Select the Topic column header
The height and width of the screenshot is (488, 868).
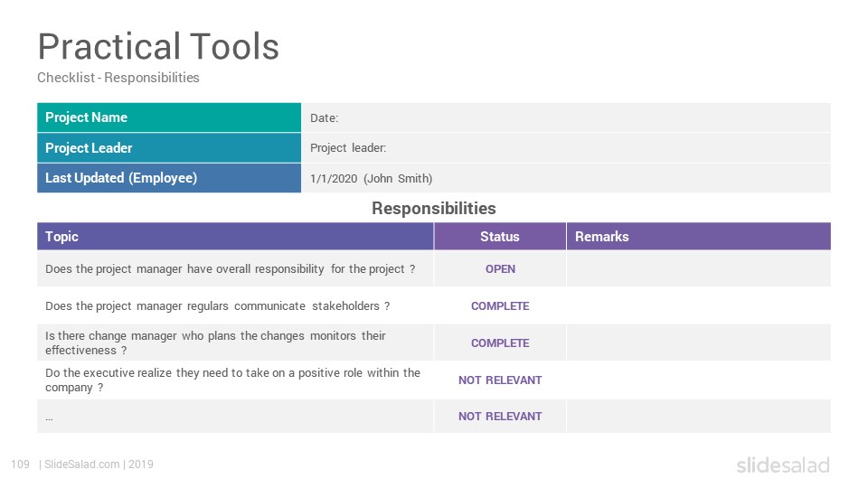click(x=235, y=236)
